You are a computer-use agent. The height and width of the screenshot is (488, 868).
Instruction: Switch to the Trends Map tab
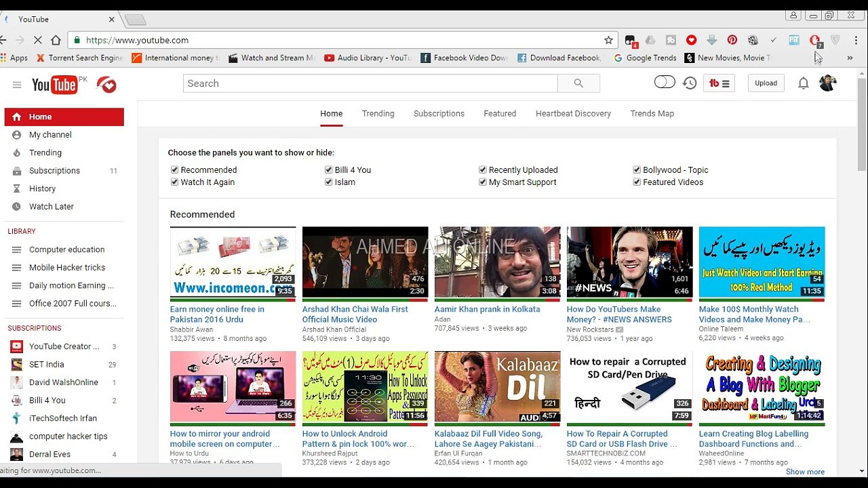click(652, 113)
